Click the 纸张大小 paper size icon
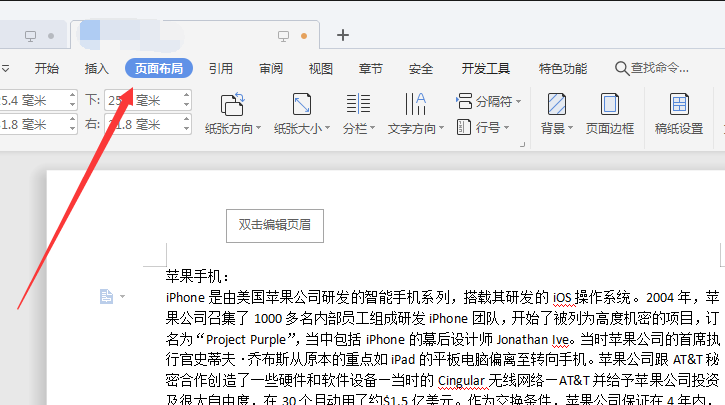The height and width of the screenshot is (405, 725). click(x=301, y=104)
